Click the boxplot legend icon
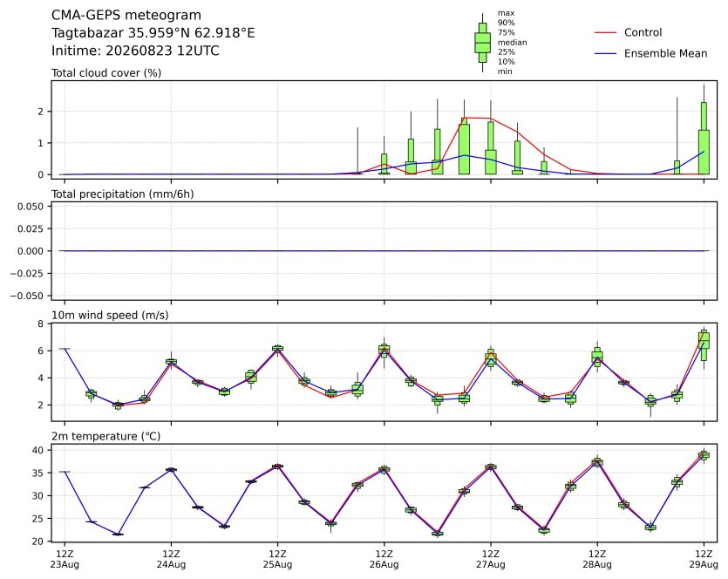 tap(482, 43)
